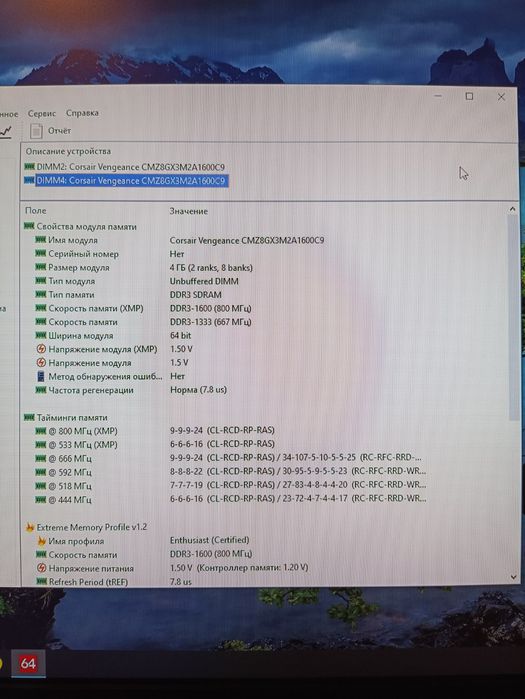Click the memory icon beside Имя модуля
This screenshot has height=699, width=525.
[41, 240]
